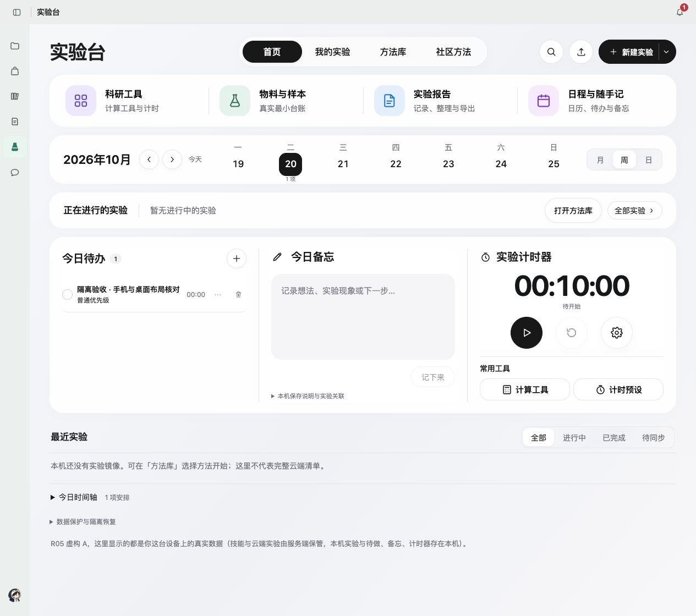Screen dimensions: 696x616
Task: Jump to 今天 in the calendar
Action: tap(195, 159)
